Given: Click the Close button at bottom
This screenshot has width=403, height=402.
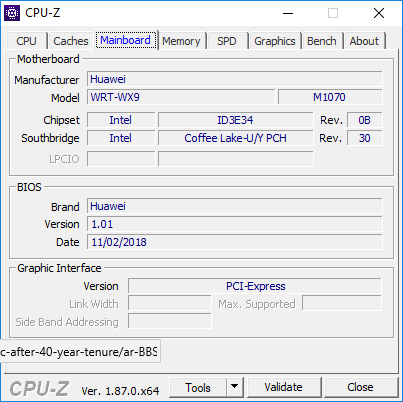Looking at the screenshot, I should (360, 387).
